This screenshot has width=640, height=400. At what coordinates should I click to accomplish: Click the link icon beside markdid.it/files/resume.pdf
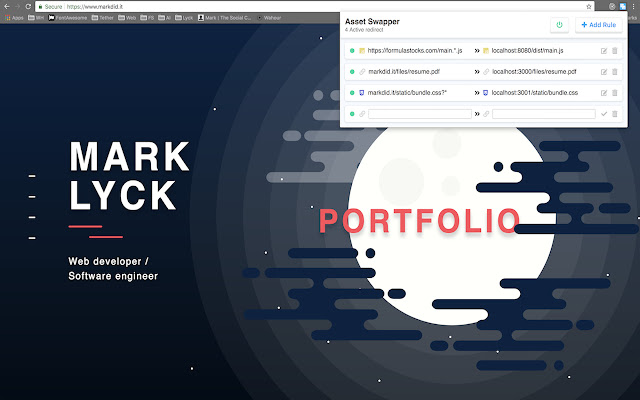[x=362, y=71]
